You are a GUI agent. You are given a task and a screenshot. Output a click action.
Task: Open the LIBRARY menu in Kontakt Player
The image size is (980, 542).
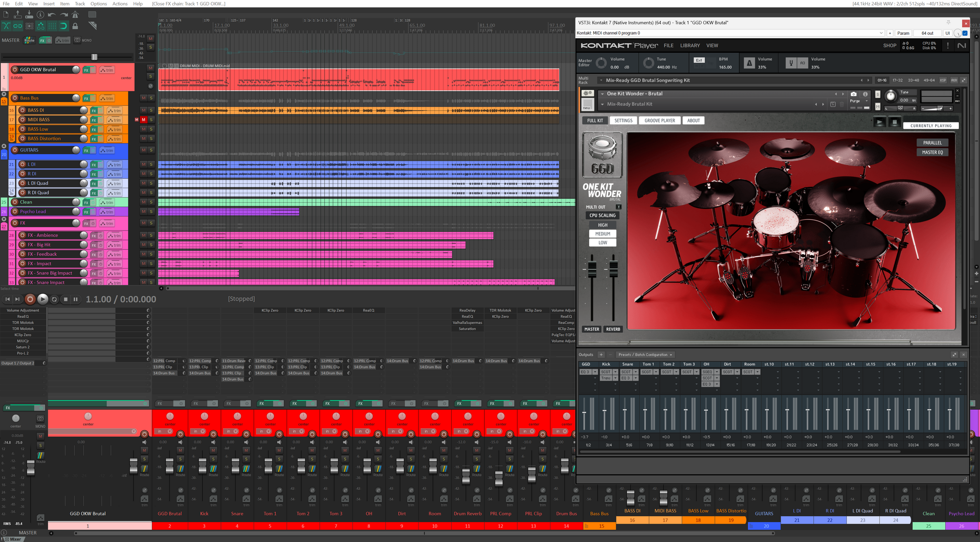[690, 45]
